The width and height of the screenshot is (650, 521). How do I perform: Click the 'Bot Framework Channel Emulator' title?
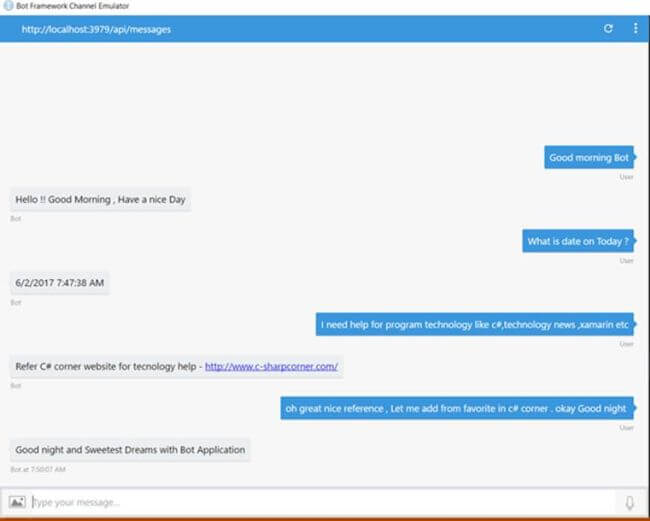click(73, 6)
